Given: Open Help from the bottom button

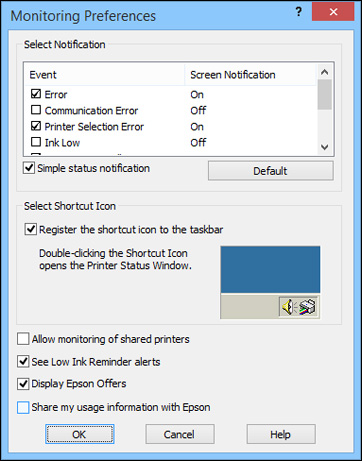Looking at the screenshot, I should [x=281, y=434].
